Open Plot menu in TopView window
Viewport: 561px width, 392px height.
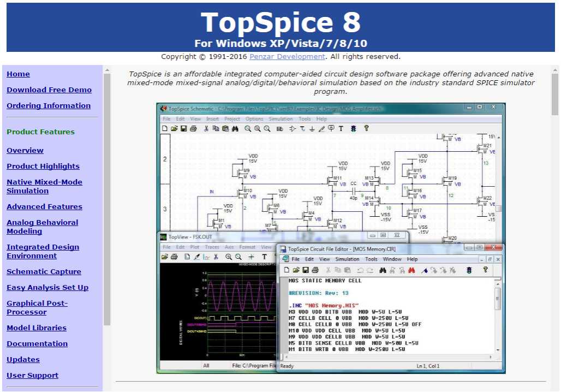click(195, 247)
